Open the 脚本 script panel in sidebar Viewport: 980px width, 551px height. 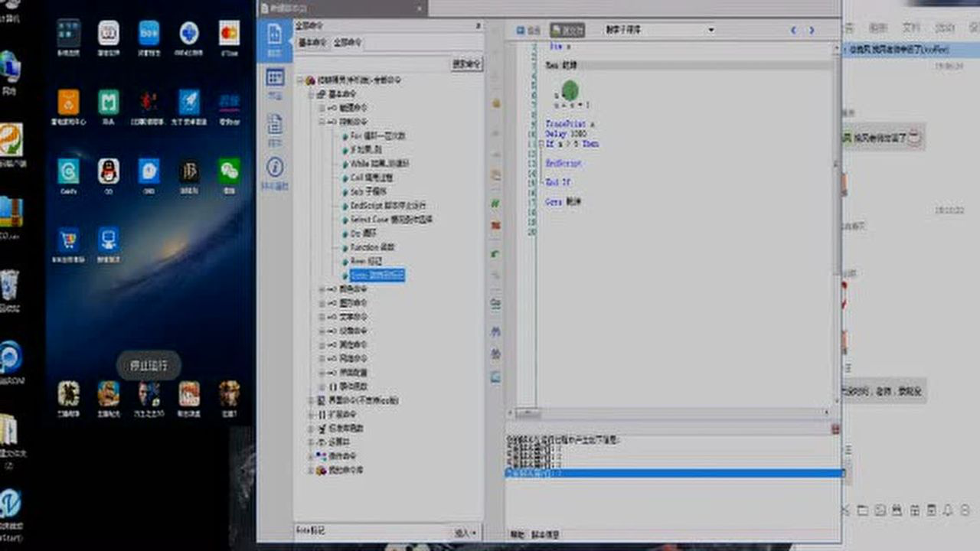coord(274,40)
